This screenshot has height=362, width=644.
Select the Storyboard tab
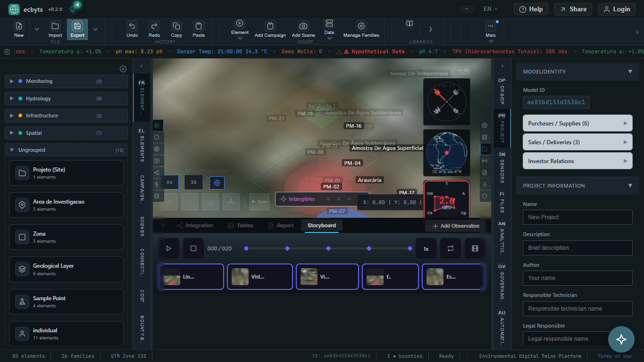coord(322,225)
